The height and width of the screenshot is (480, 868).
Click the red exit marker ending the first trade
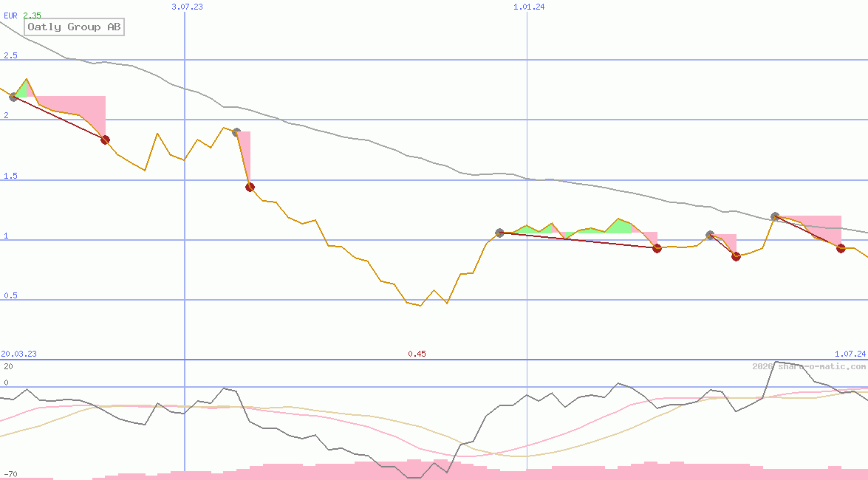105,140
